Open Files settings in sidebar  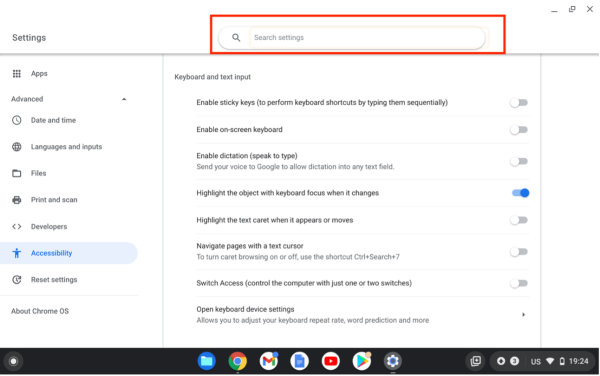tap(38, 173)
